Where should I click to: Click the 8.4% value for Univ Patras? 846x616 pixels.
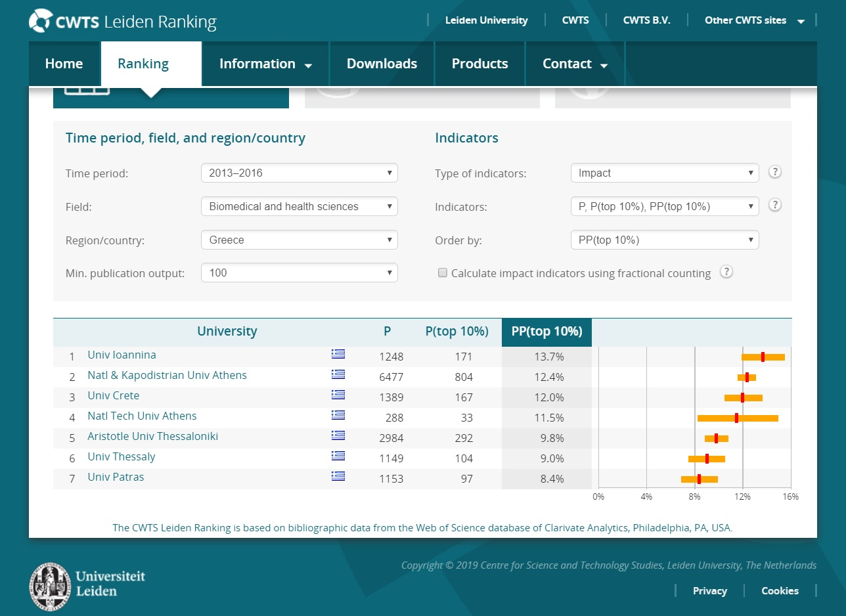tap(552, 479)
